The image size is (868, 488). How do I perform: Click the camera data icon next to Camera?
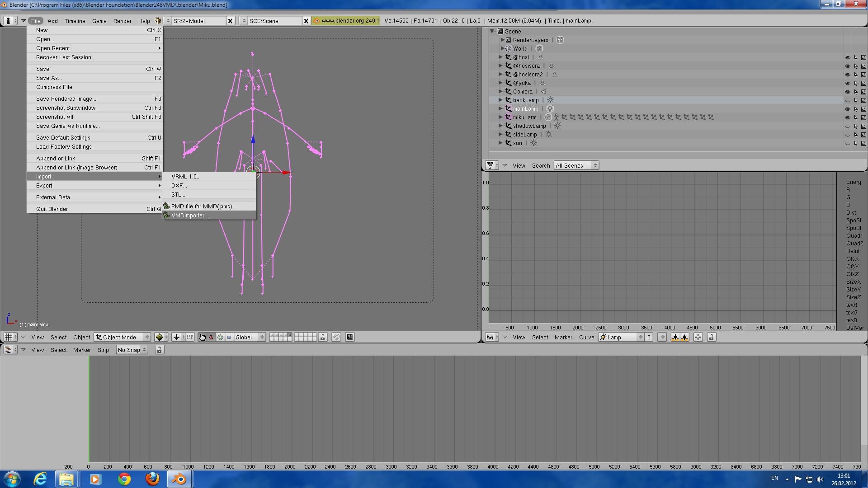pyautogui.click(x=544, y=92)
